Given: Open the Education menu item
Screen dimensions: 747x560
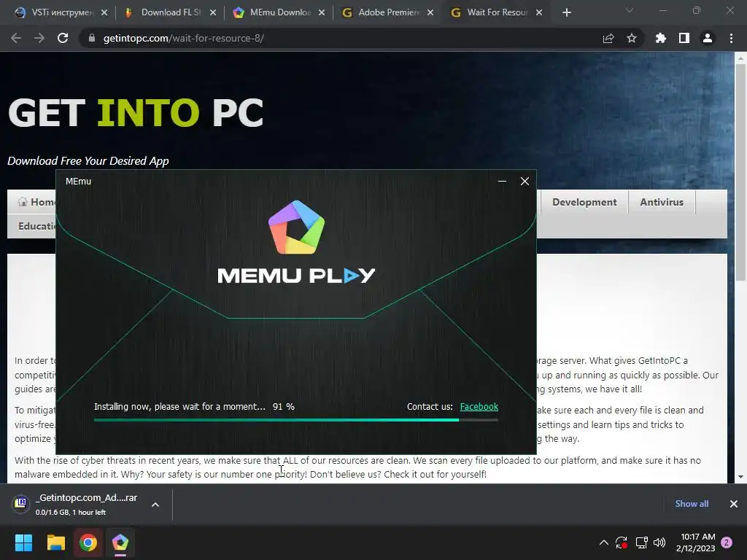Looking at the screenshot, I should [x=36, y=226].
